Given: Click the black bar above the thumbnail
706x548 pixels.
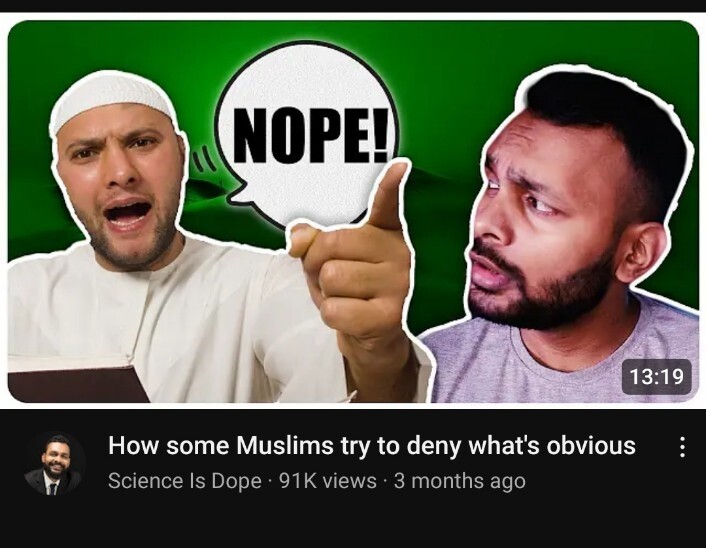Looking at the screenshot, I should tap(353, 5).
